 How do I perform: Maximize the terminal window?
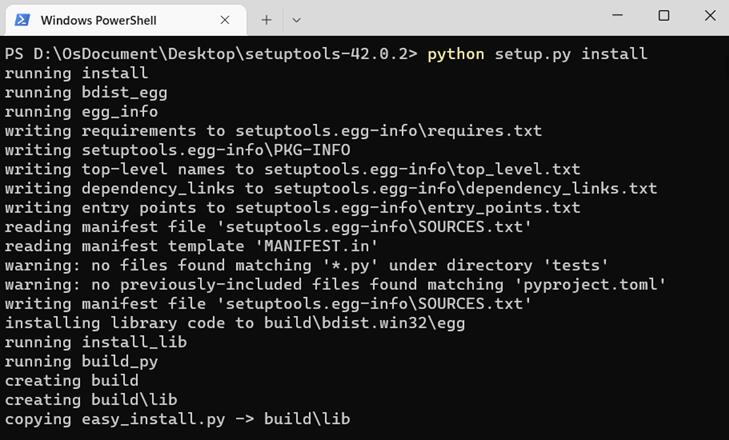[x=663, y=16]
